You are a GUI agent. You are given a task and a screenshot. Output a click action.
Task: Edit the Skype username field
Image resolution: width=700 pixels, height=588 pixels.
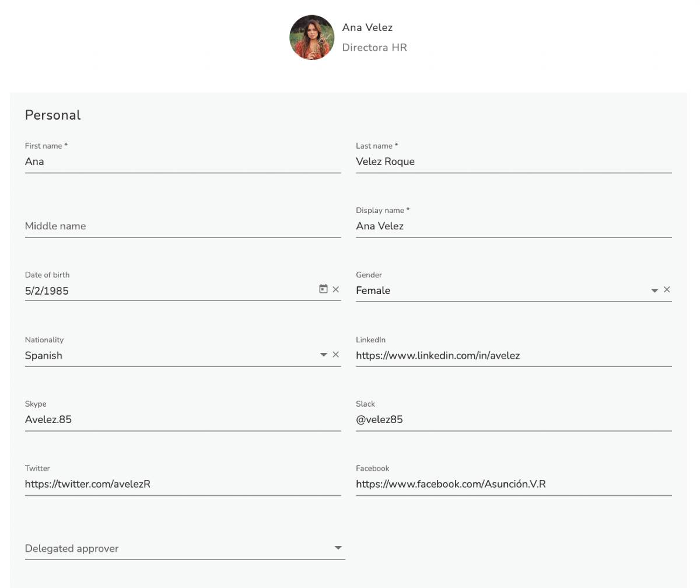point(175,419)
